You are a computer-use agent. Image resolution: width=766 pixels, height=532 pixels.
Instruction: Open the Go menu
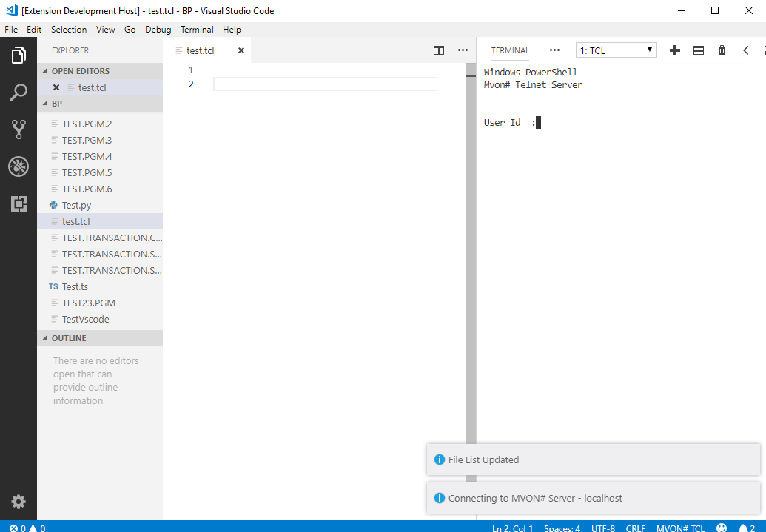130,30
